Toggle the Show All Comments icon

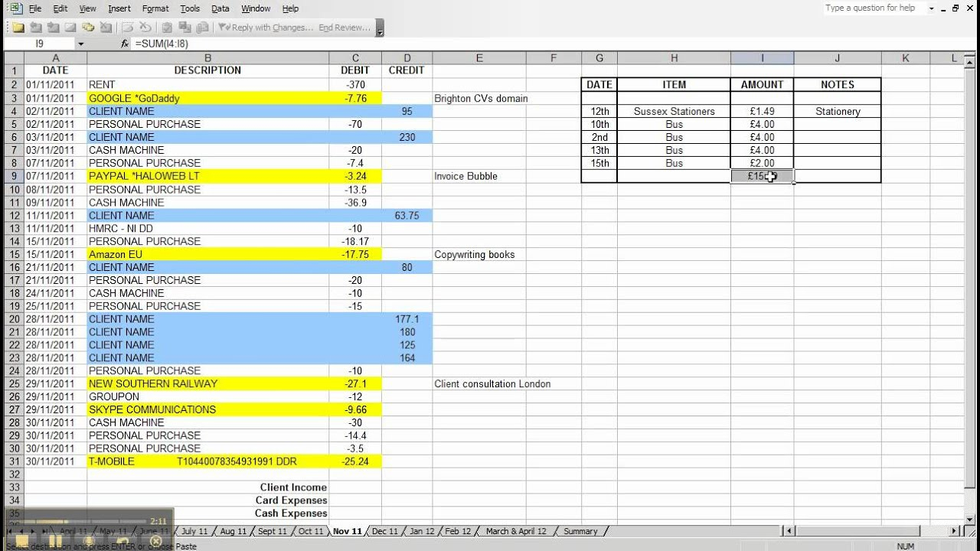(89, 27)
